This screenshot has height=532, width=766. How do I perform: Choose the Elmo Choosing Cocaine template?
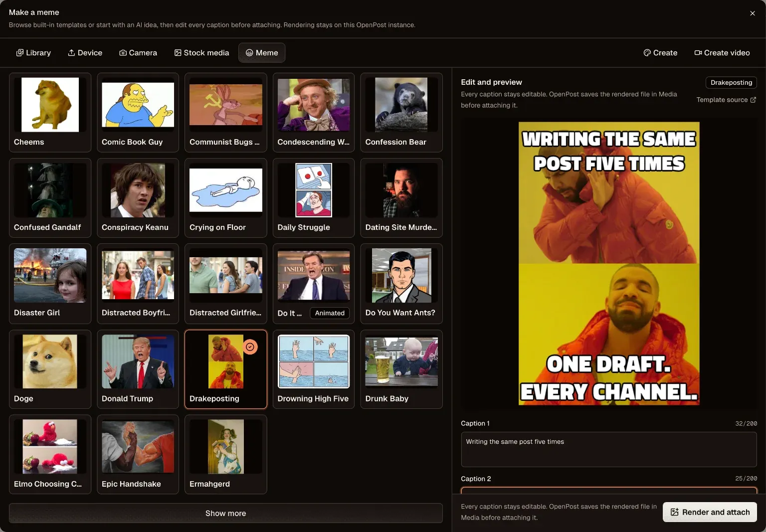click(50, 454)
